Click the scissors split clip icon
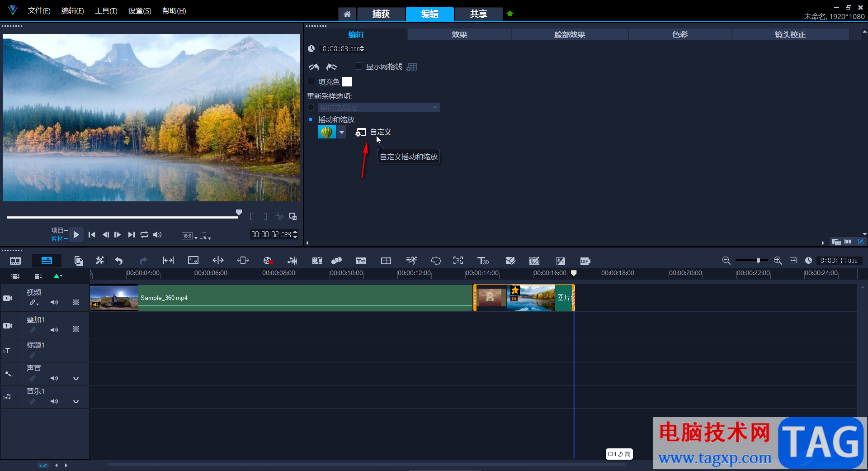Image resolution: width=868 pixels, height=471 pixels. tap(279, 216)
